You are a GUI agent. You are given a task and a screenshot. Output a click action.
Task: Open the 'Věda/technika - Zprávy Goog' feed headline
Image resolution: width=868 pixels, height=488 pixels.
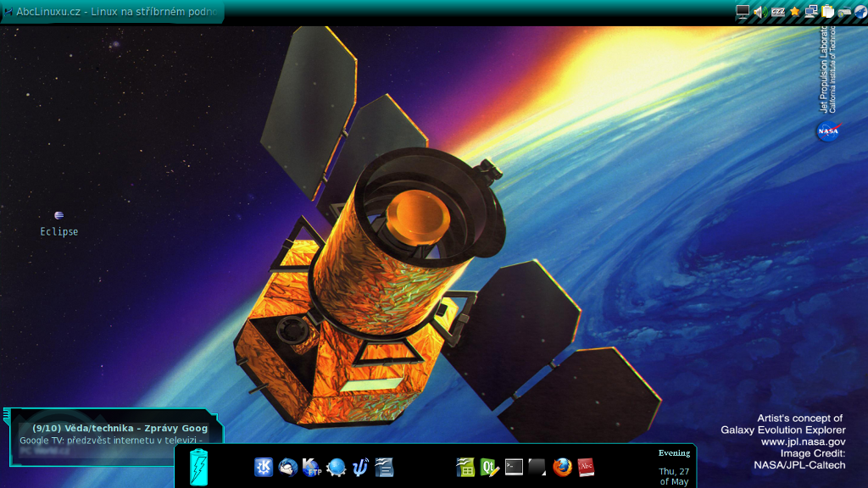click(x=120, y=428)
